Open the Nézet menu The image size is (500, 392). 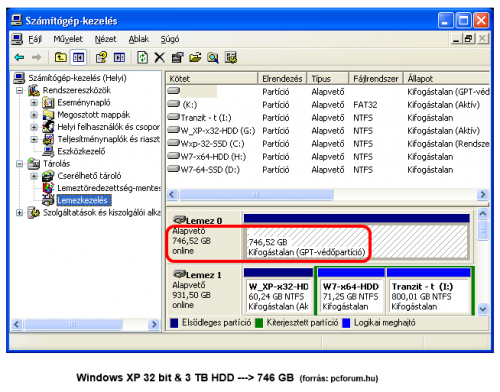click(x=105, y=39)
